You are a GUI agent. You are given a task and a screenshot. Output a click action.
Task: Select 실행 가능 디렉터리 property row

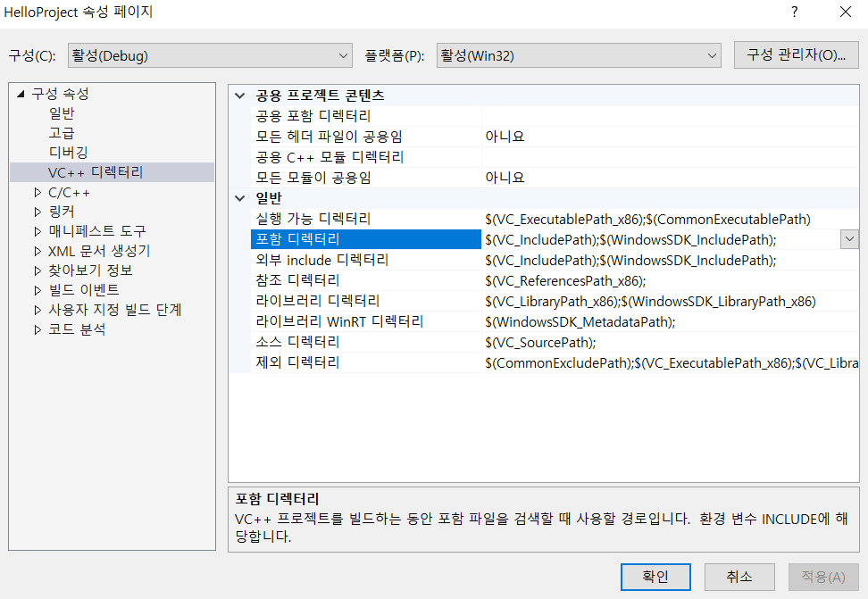[x=555, y=219]
